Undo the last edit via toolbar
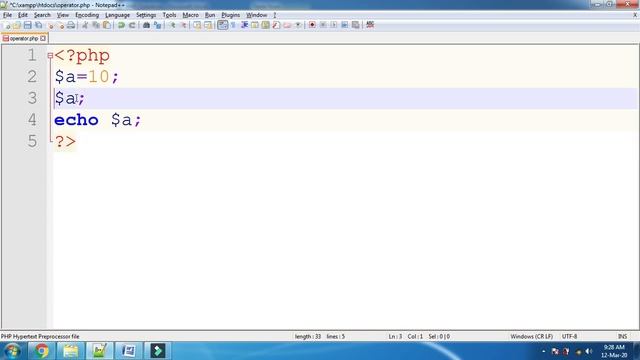Viewport: 640px width, 360px height. (x=121, y=25)
